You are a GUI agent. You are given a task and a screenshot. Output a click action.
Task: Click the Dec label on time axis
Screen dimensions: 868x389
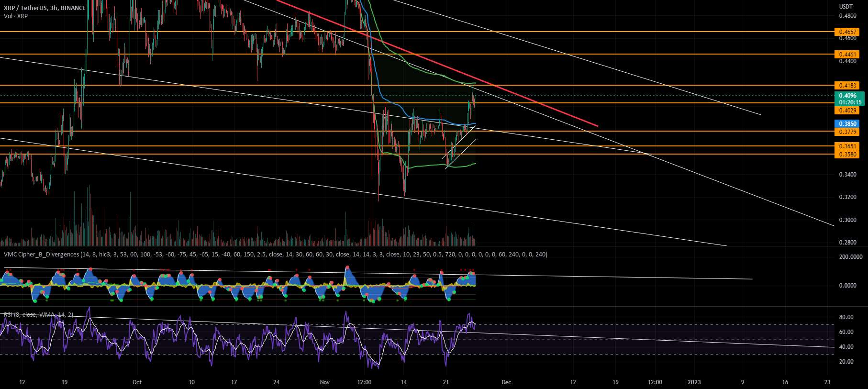click(x=506, y=382)
